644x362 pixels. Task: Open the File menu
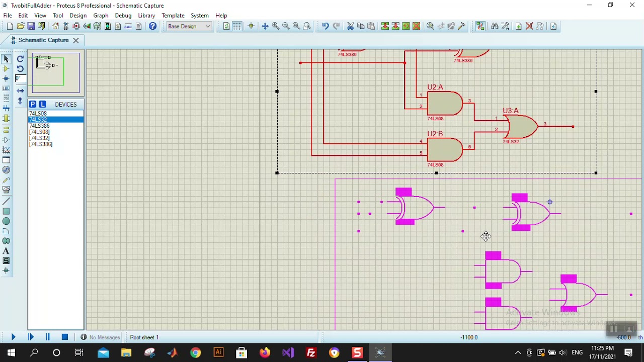8,16
